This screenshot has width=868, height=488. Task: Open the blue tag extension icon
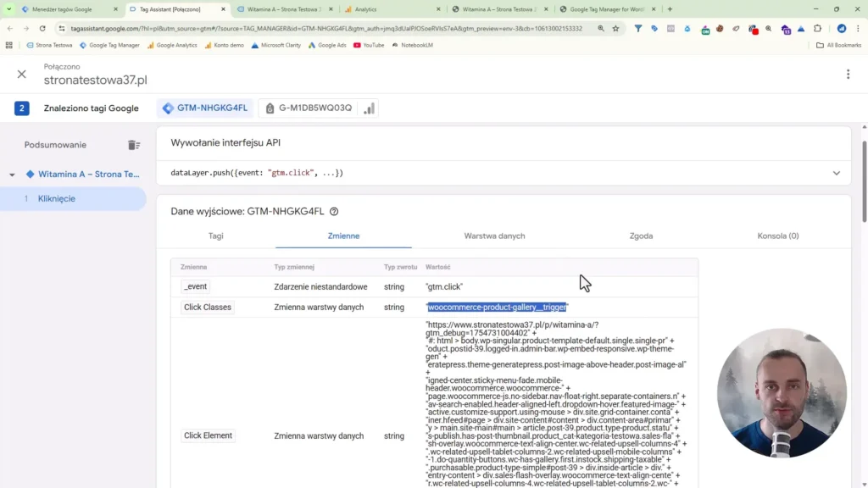pyautogui.click(x=654, y=28)
